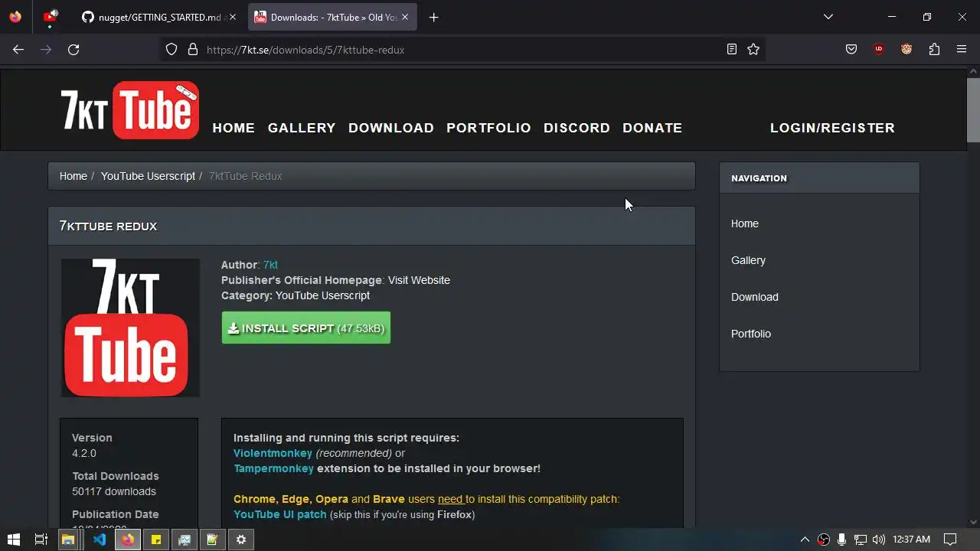Open the Notepad++ taskbar app
Viewport: 980px width, 551px height.
[213, 540]
